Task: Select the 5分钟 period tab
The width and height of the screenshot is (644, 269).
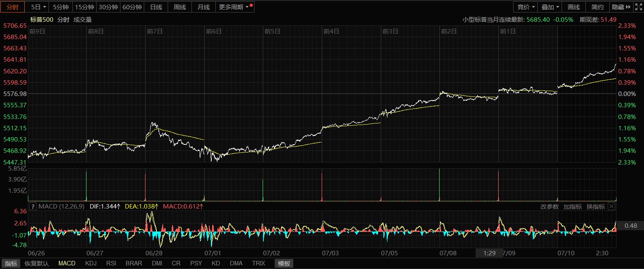Action: (61, 7)
